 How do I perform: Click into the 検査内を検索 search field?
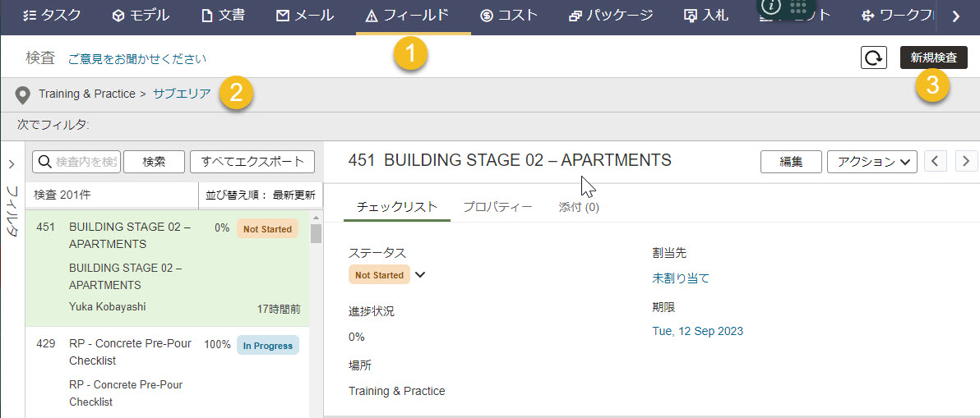pos(76,162)
